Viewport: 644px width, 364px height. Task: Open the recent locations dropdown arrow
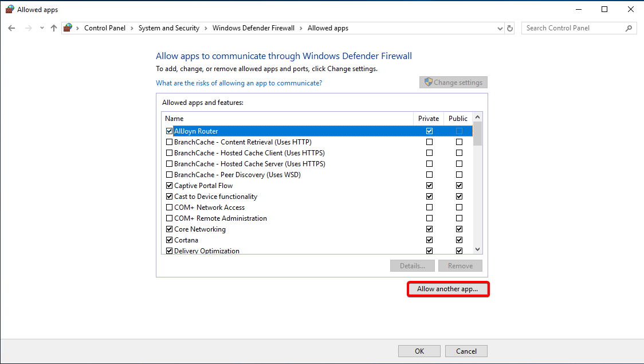(42, 28)
